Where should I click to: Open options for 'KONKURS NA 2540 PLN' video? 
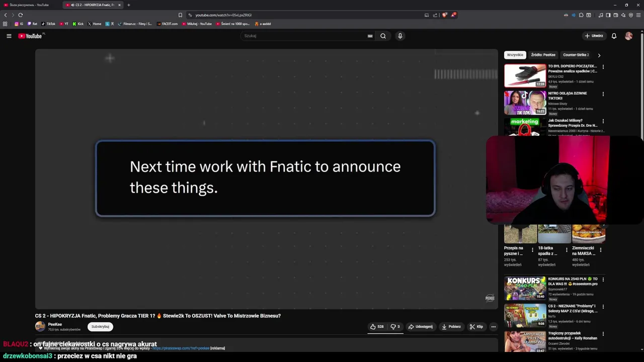(603, 280)
